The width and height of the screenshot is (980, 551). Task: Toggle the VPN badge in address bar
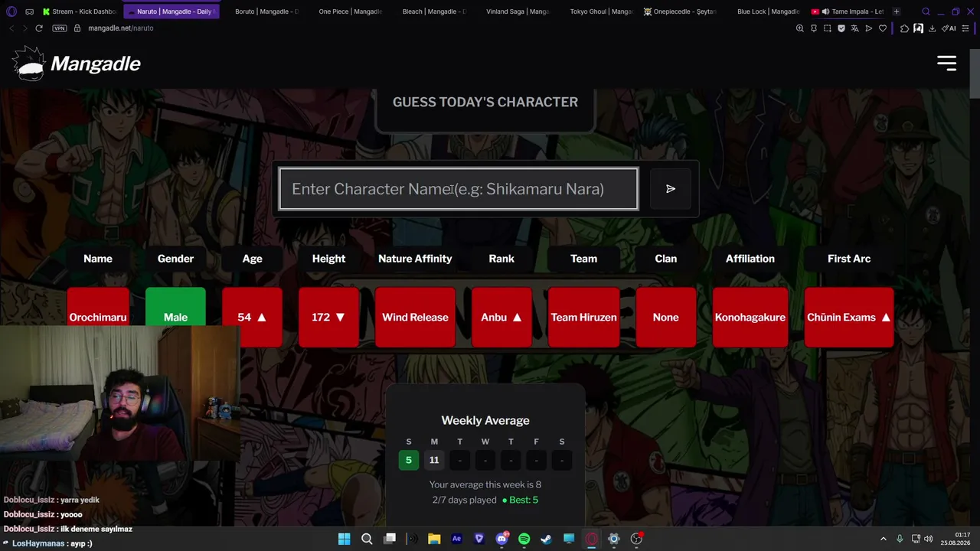(x=60, y=28)
